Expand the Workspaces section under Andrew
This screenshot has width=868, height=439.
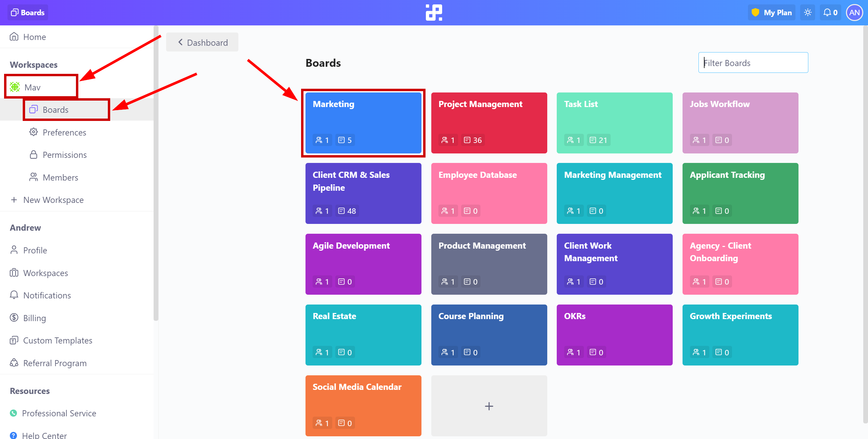pyautogui.click(x=45, y=273)
